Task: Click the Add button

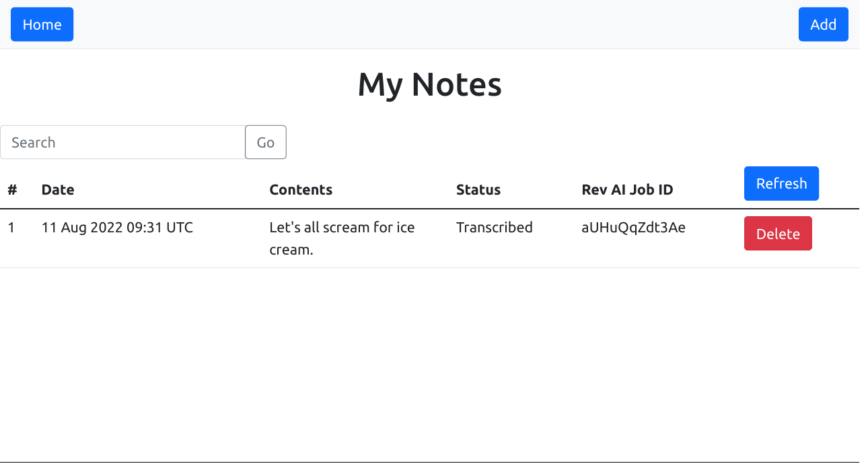Action: (823, 24)
